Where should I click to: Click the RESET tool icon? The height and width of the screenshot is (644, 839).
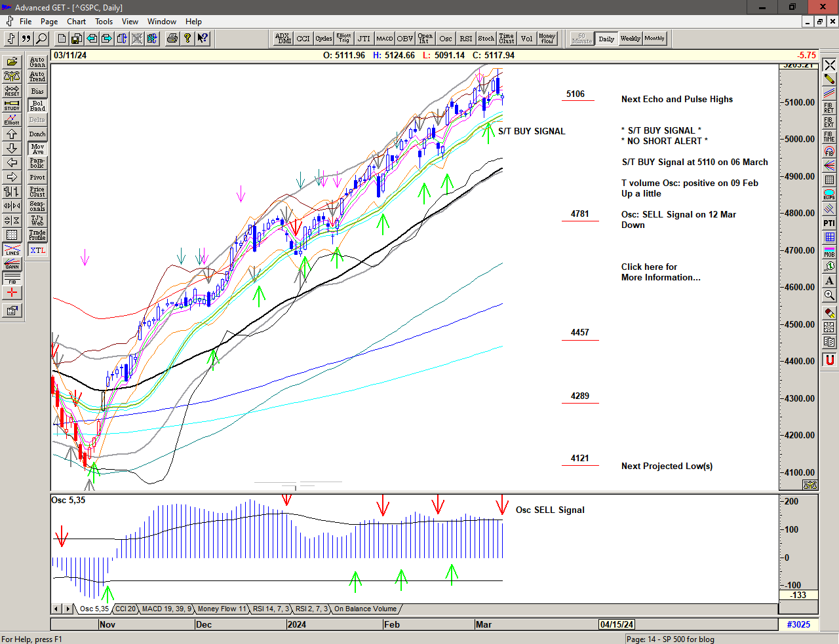12,90
